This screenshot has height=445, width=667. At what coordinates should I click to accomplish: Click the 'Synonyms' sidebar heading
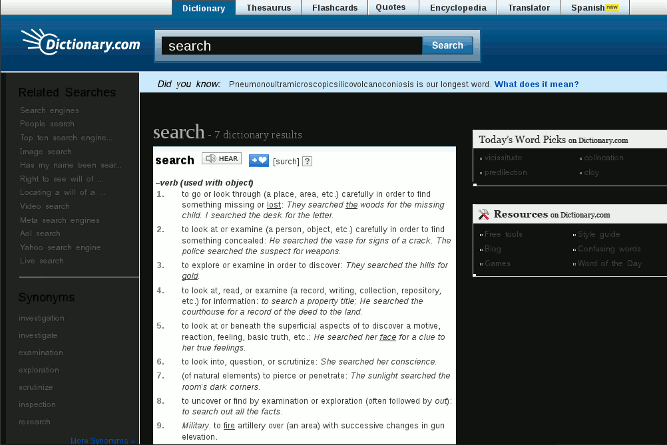46,297
